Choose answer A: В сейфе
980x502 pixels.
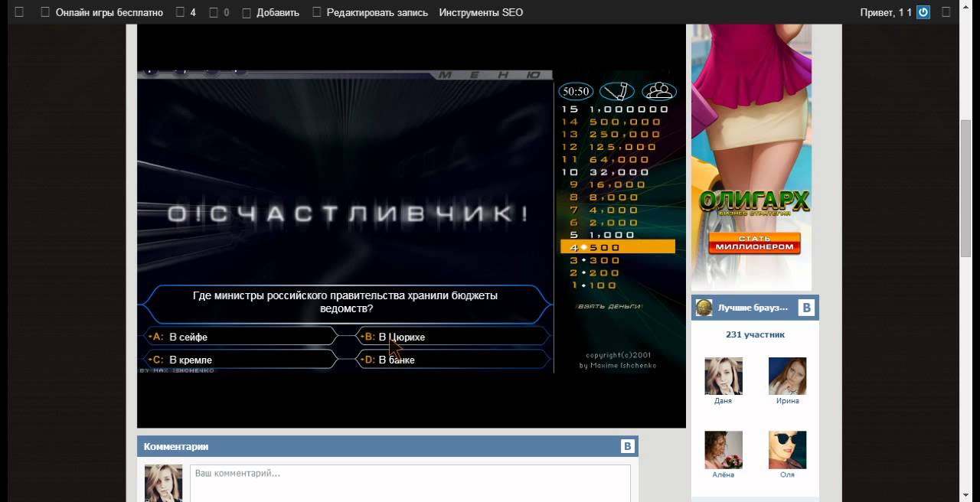coord(241,337)
